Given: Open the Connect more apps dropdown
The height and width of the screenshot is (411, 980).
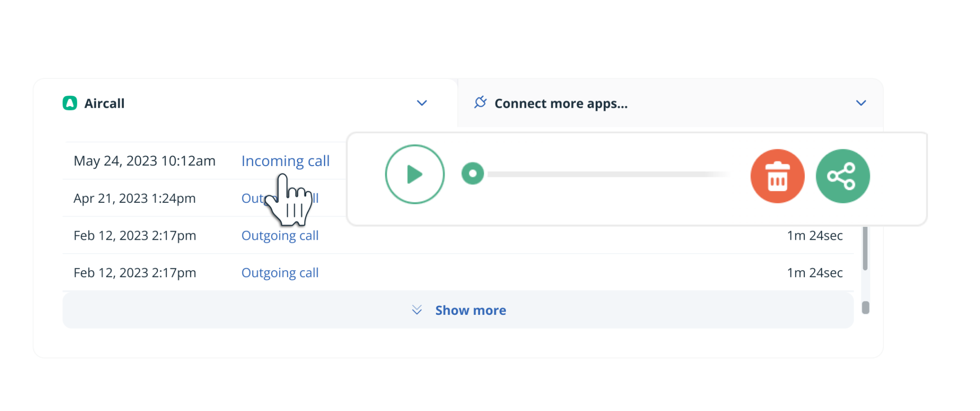Looking at the screenshot, I should [861, 102].
